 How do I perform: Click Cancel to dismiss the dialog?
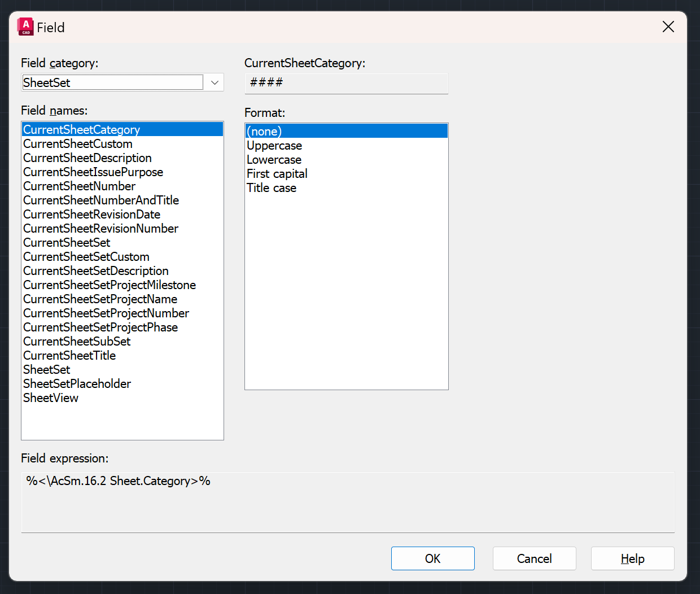(534, 558)
